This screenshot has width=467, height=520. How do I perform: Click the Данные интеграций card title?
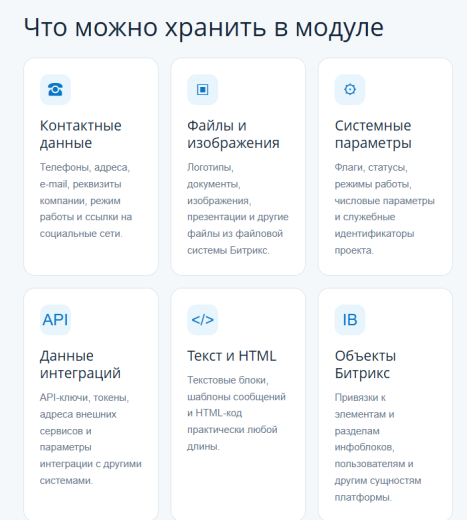(x=80, y=364)
